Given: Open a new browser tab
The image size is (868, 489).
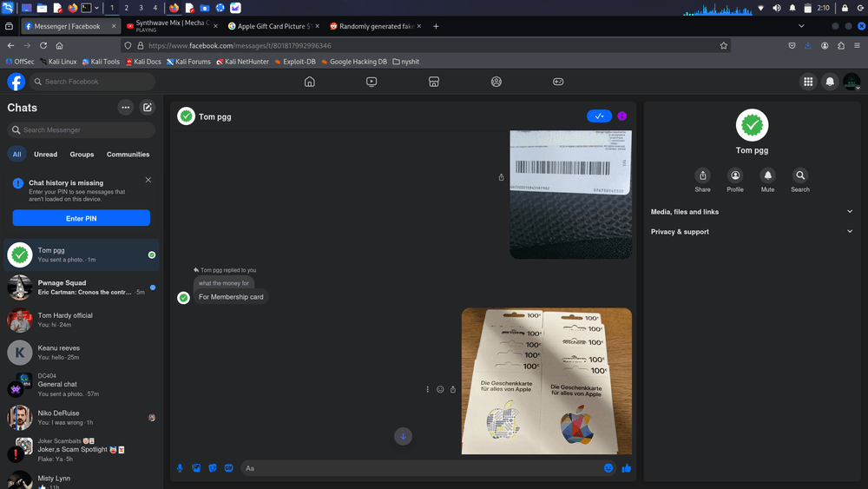Looking at the screenshot, I should point(436,26).
